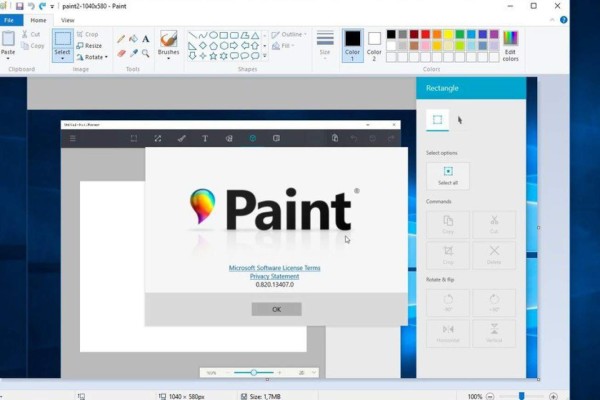Click the 100% zoom level text
Image resolution: width=600 pixels, height=400 pixels.
coord(475,397)
